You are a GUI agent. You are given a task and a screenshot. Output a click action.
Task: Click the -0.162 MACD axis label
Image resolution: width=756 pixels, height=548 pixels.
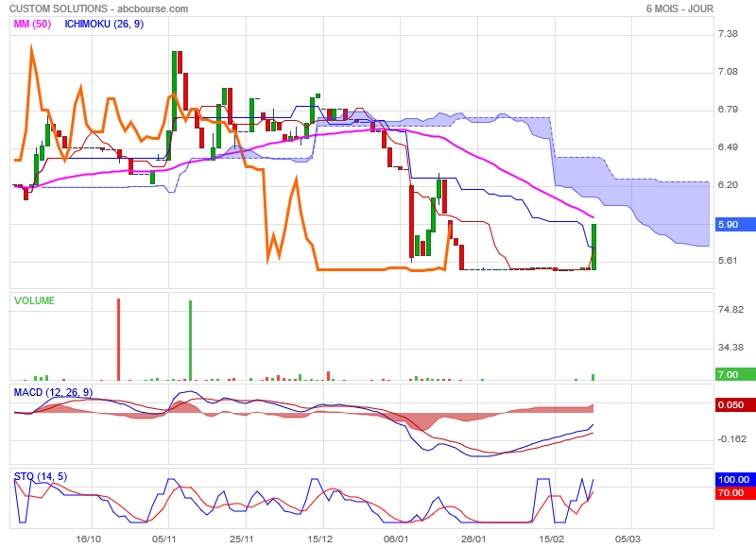coord(731,439)
